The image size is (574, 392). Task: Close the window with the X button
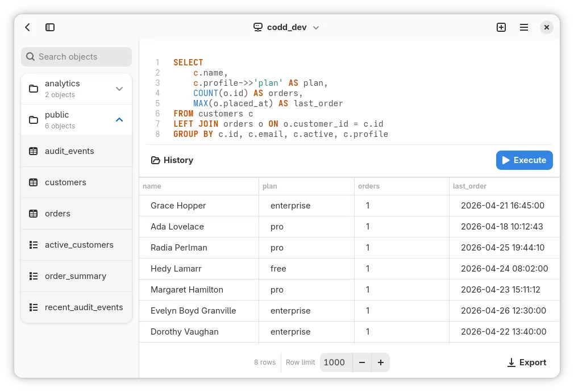[x=546, y=27]
